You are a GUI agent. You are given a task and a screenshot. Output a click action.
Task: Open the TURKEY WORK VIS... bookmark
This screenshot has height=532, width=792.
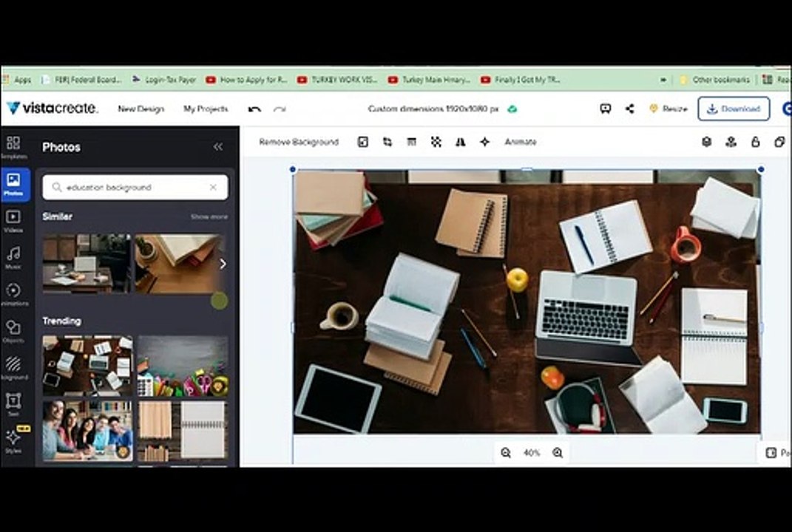coord(337,80)
